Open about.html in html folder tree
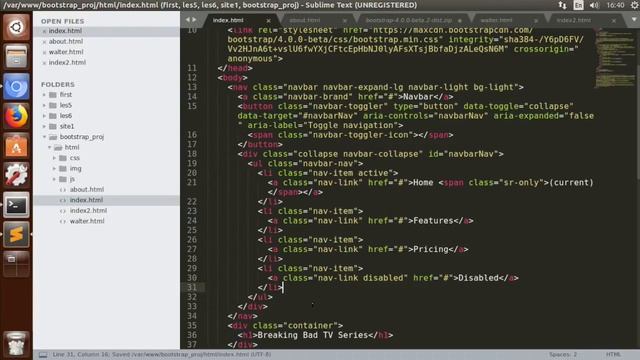 tap(87, 189)
